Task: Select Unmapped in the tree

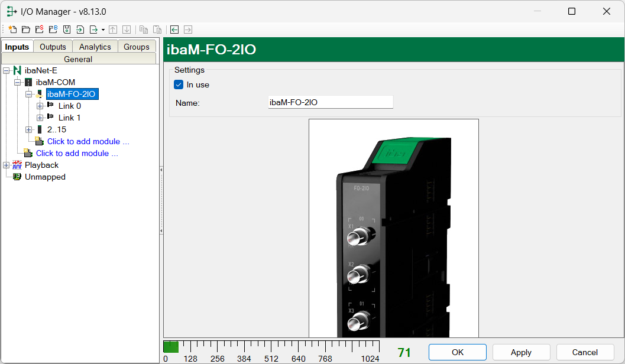Action: [45, 177]
